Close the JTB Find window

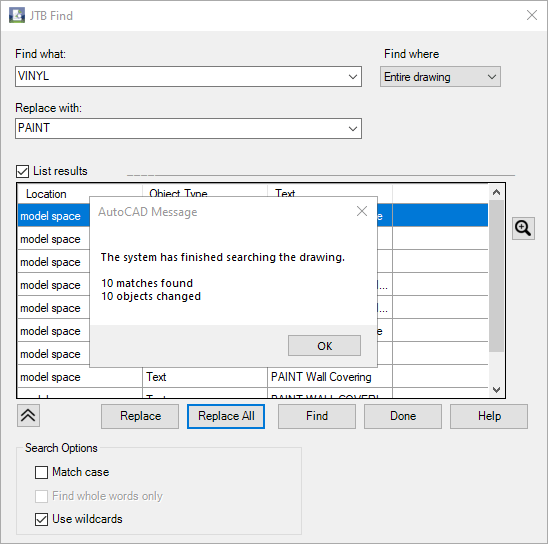pyautogui.click(x=532, y=15)
